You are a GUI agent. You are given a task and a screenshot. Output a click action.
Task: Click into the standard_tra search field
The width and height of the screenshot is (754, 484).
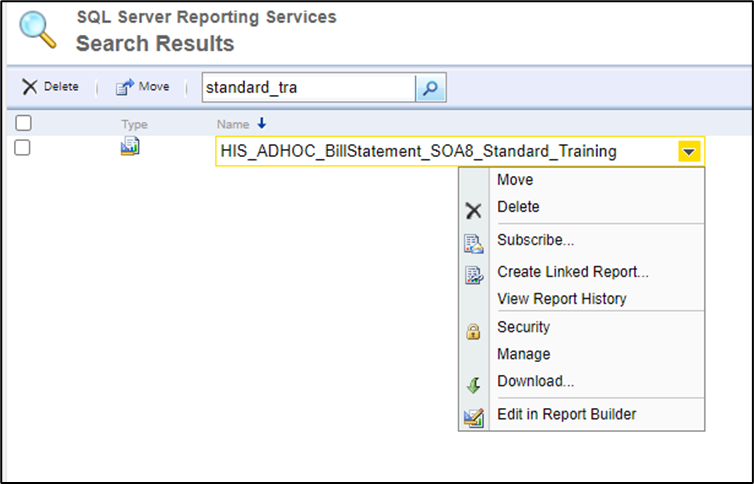click(x=306, y=88)
